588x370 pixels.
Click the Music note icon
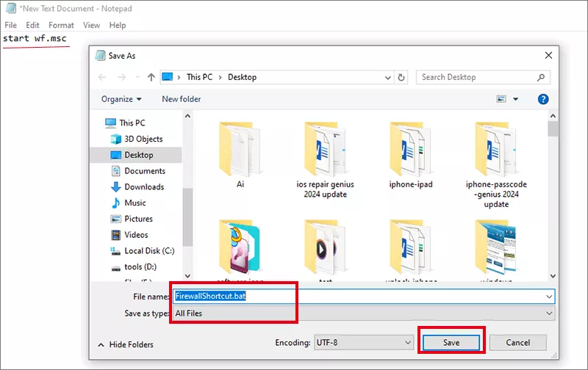(116, 203)
